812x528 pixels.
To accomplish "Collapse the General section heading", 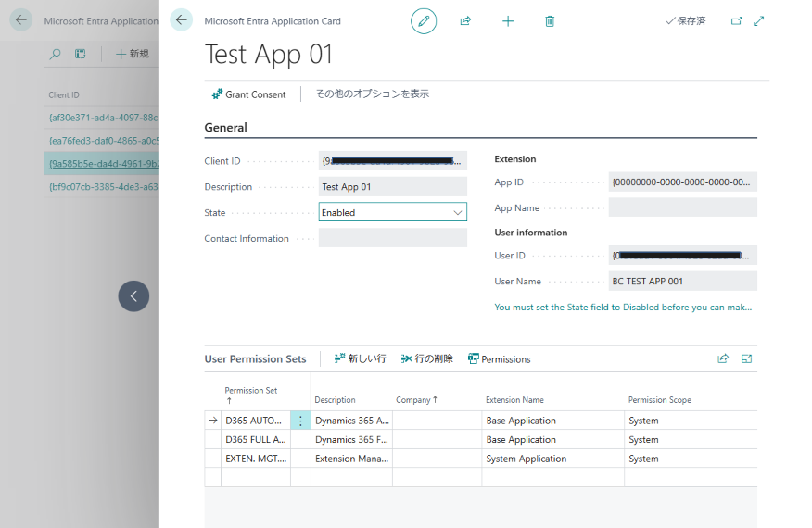I will click(226, 127).
